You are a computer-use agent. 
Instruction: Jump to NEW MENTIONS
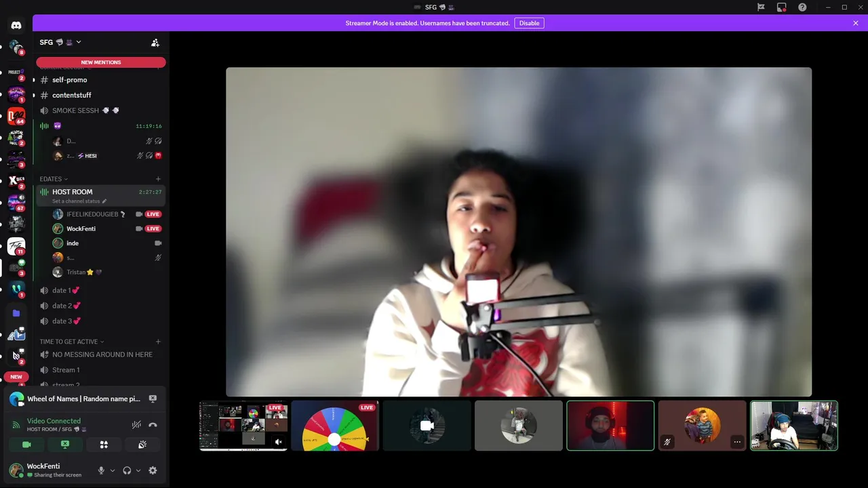pos(101,62)
